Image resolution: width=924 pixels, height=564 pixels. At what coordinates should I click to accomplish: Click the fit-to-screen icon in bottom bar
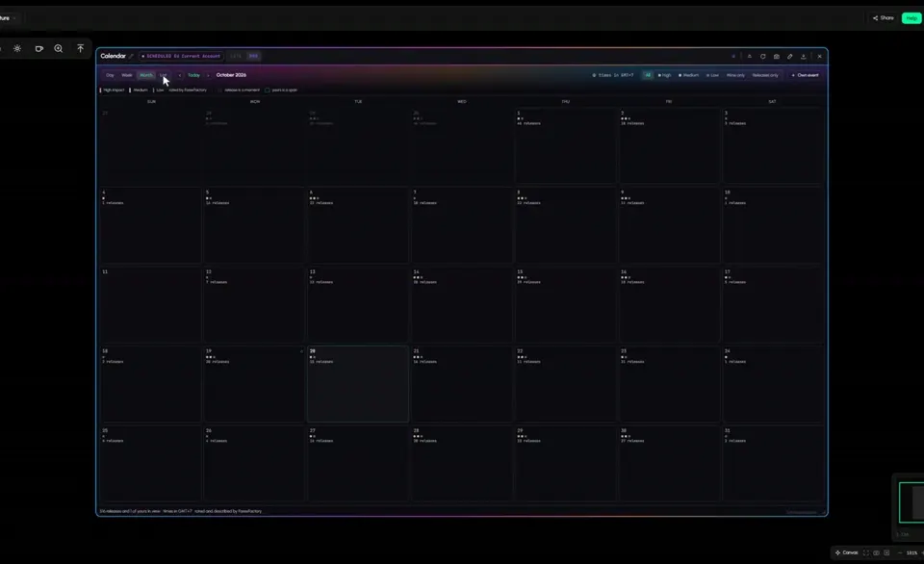(865, 552)
